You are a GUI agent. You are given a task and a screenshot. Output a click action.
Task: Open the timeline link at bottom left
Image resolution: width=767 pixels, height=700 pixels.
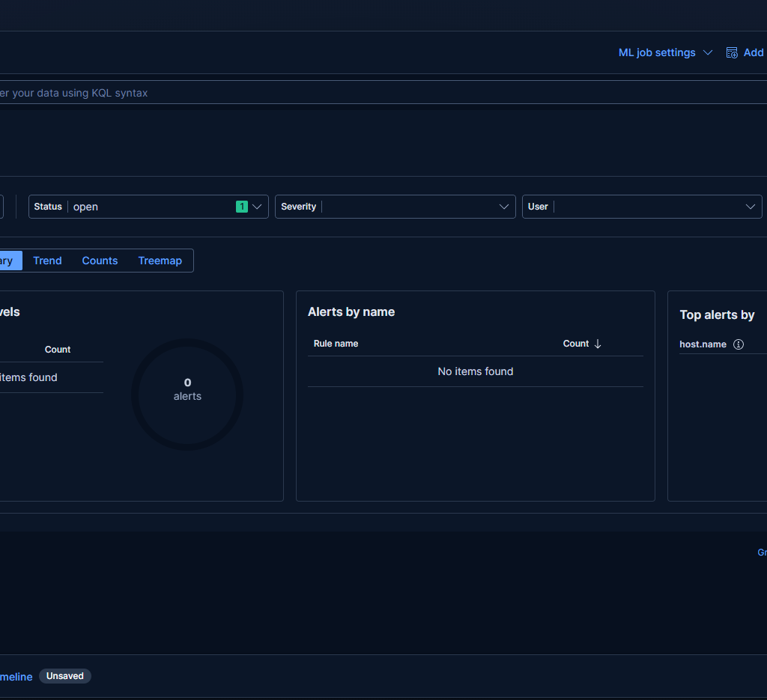16,677
